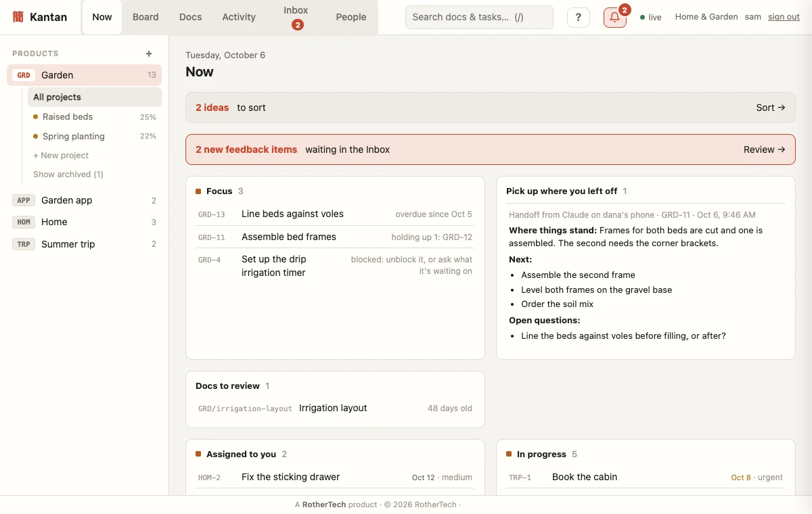Click the In progress heading

click(x=541, y=454)
